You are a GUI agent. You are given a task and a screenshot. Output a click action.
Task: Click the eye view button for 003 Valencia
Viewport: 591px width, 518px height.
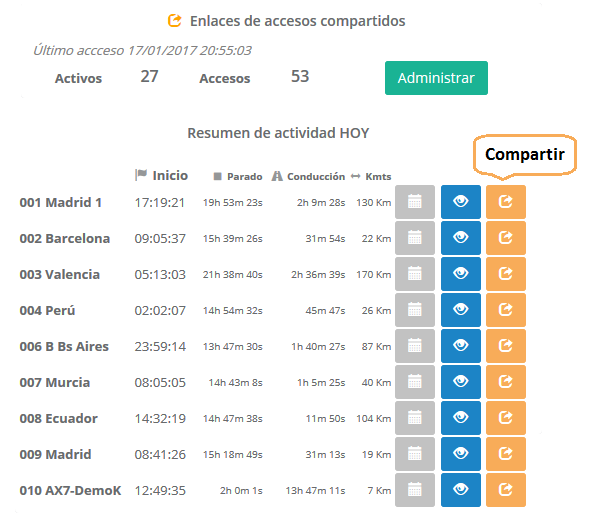click(x=461, y=274)
